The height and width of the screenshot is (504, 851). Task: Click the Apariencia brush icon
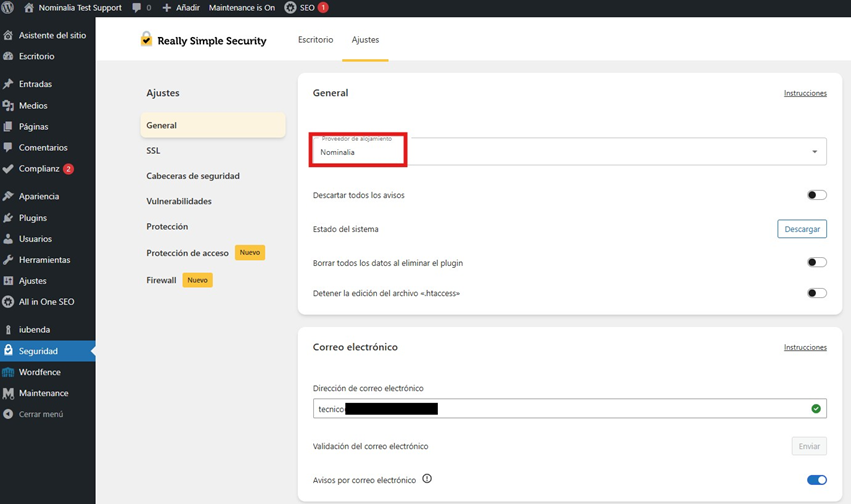(x=8, y=196)
